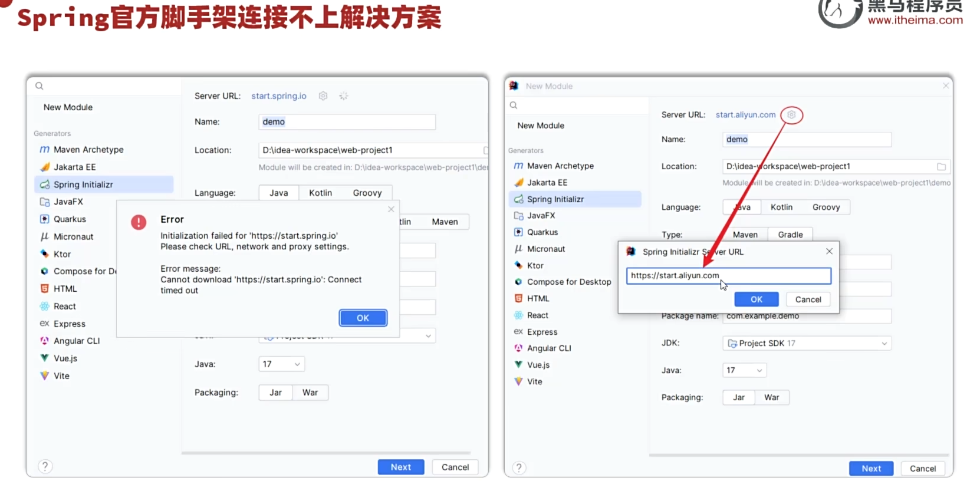Choose War packaging in right dialog
This screenshot has height=504, width=980.
coord(771,397)
